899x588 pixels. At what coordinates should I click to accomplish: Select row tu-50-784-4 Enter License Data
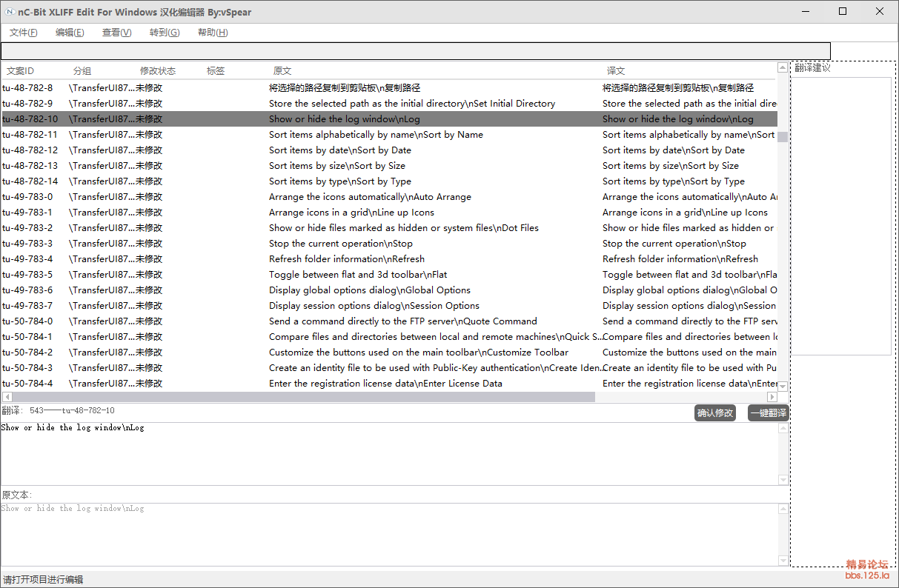(x=385, y=384)
